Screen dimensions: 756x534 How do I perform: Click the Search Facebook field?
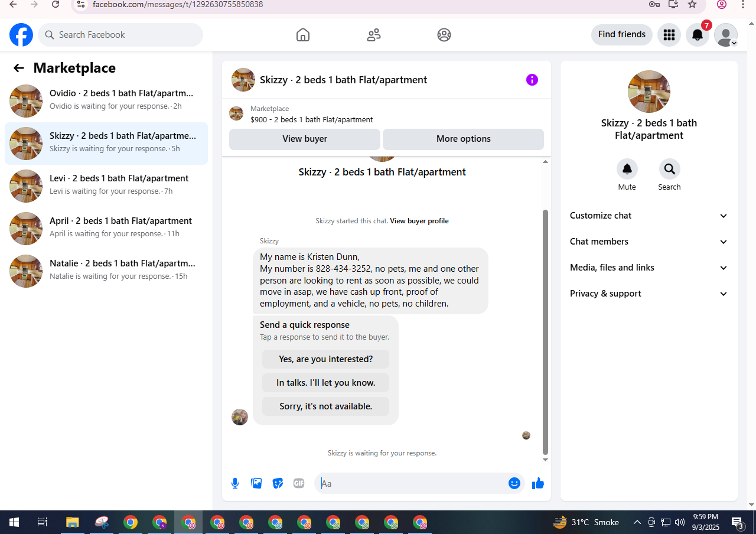point(120,35)
